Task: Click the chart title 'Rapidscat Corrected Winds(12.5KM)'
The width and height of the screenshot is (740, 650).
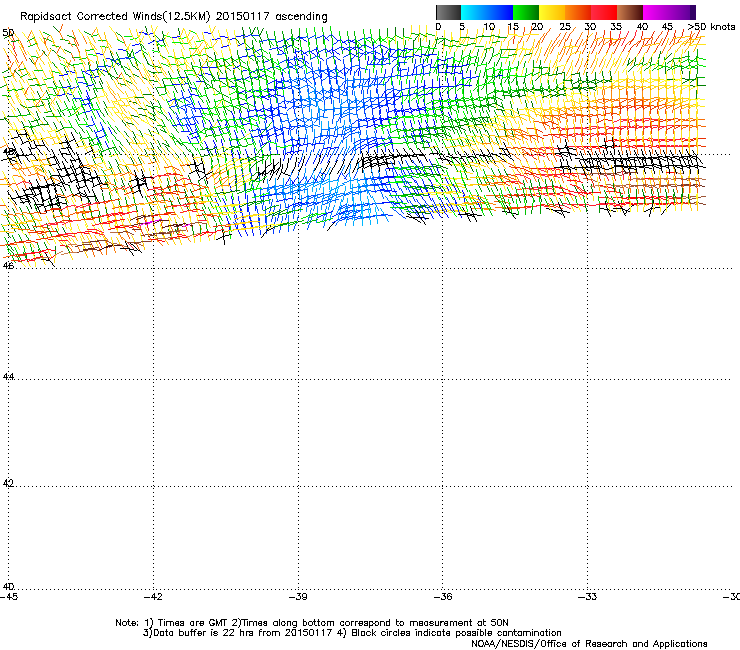Action: 115,17
